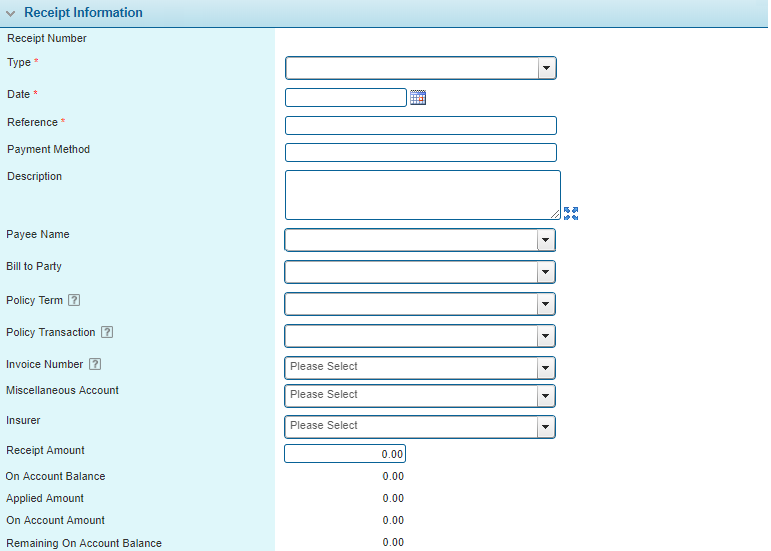The height and width of the screenshot is (551, 771).
Task: Open the Miscellaneous Account dropdown
Action: click(545, 396)
